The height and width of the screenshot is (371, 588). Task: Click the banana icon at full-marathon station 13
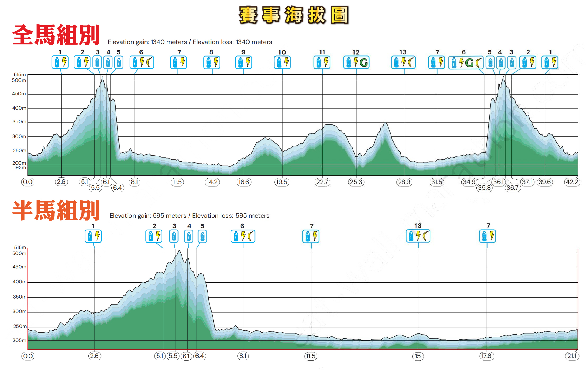(411, 62)
